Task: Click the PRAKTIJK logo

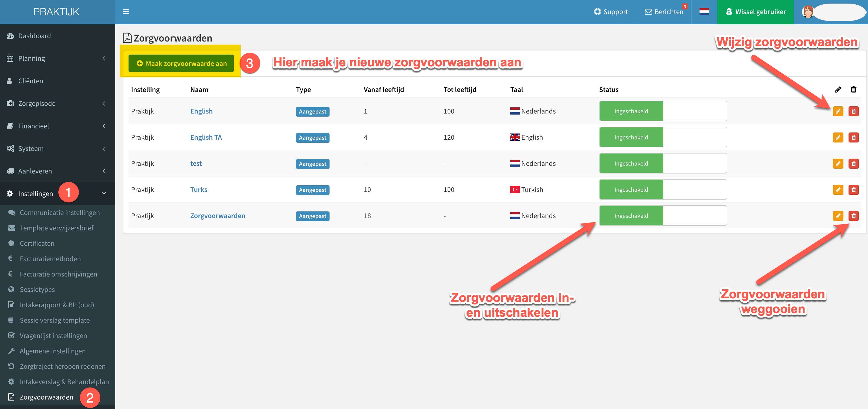Action: coord(56,12)
